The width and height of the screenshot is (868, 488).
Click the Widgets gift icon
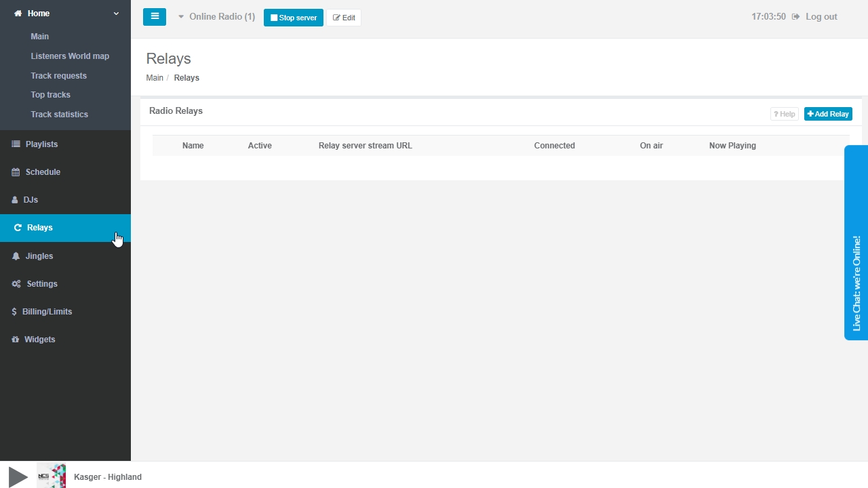coord(16,340)
